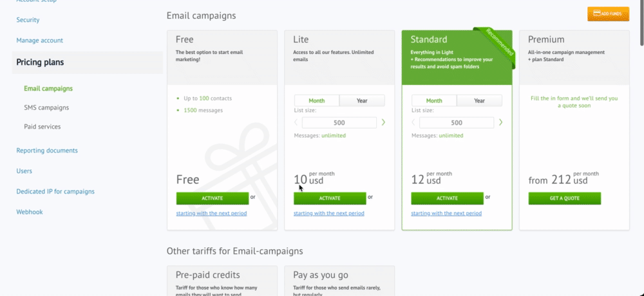
Task: Activate the Standard plan
Action: 448,198
